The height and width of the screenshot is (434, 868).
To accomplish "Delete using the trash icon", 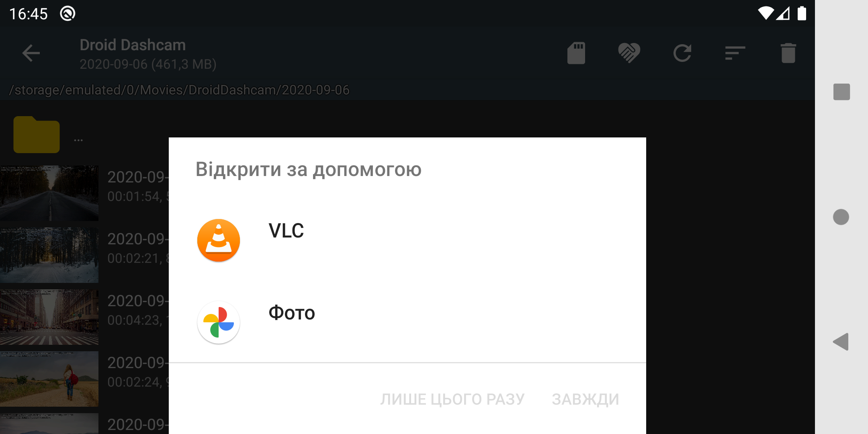I will click(788, 53).
